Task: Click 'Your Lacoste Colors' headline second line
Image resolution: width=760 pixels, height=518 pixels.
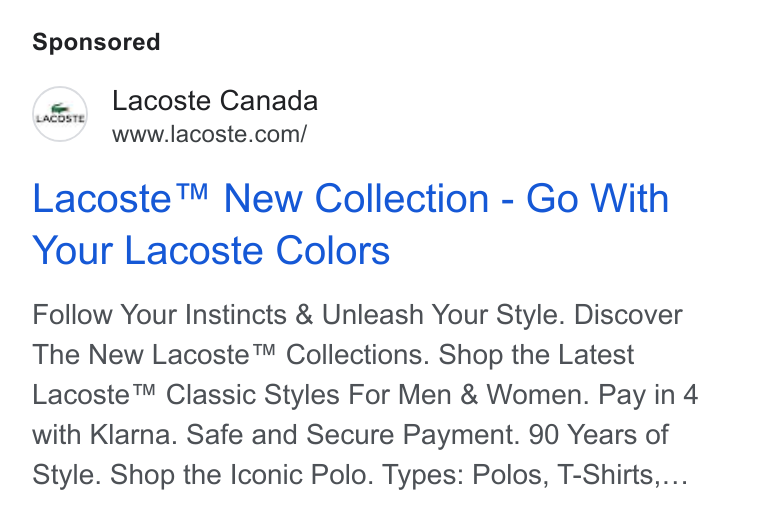Action: [x=211, y=251]
